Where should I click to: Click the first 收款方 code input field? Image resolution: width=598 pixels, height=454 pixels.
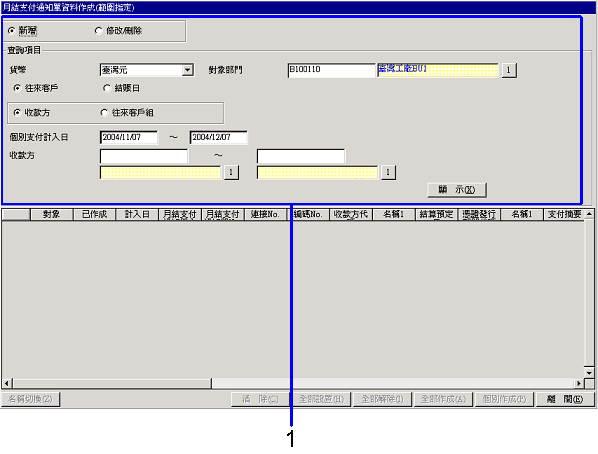(x=144, y=156)
